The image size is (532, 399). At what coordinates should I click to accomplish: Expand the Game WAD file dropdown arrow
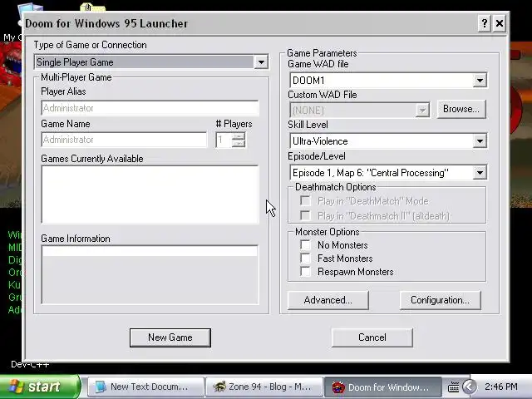[x=480, y=81]
